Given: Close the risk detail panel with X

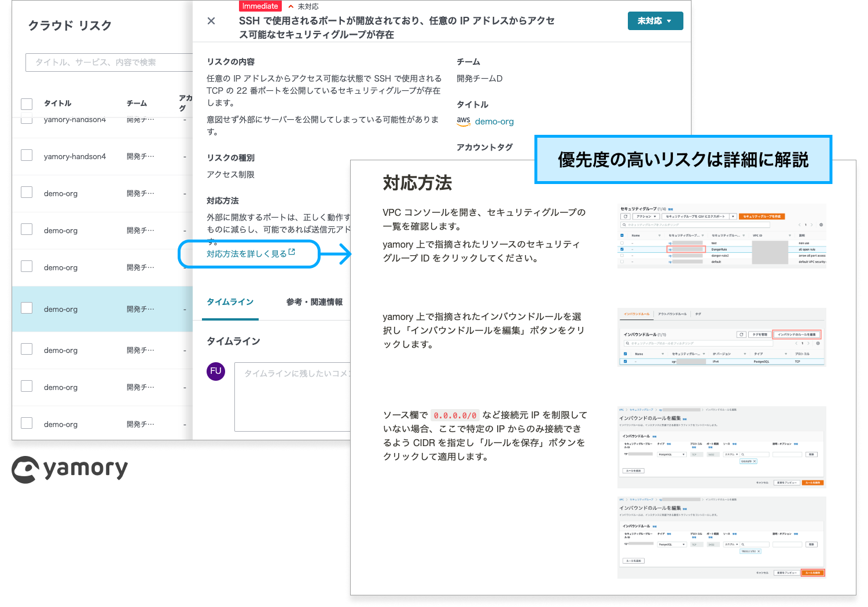Looking at the screenshot, I should pos(211,21).
